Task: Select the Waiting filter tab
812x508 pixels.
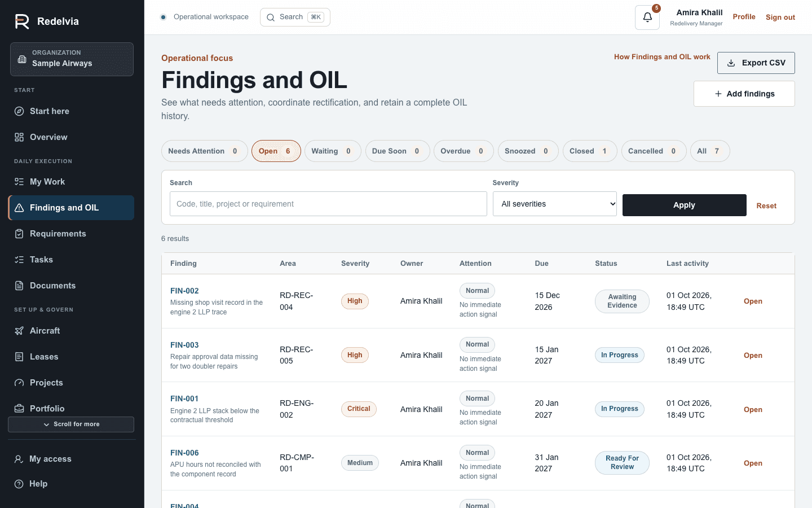Action: (x=333, y=151)
